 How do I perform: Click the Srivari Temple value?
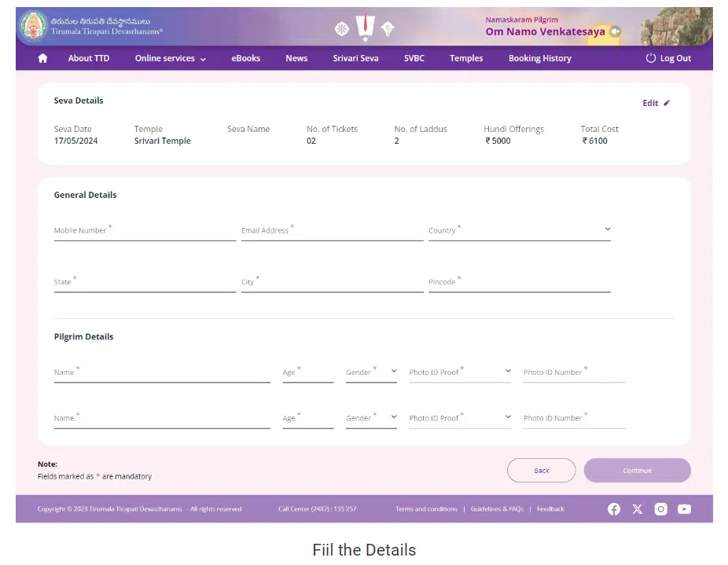[163, 141]
